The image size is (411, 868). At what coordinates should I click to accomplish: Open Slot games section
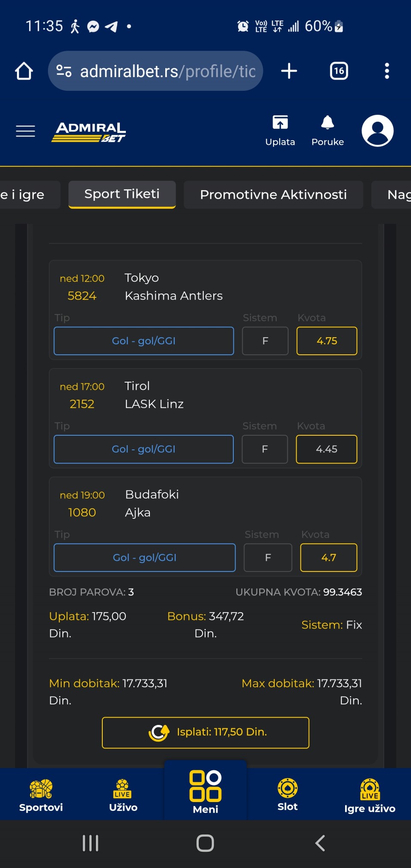287,795
